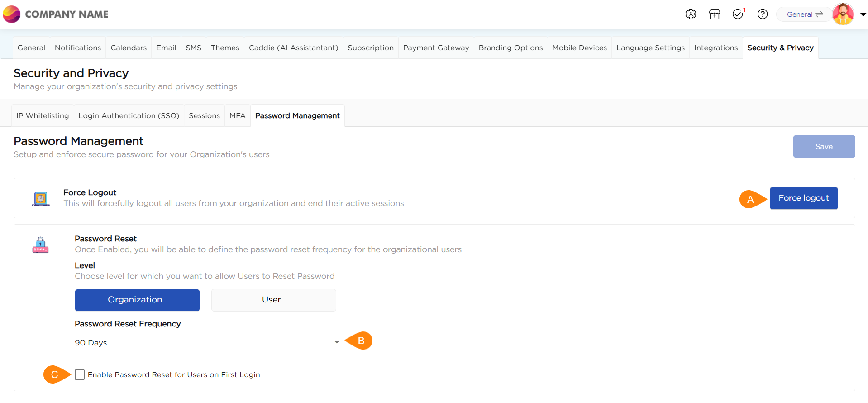Click the blue Force logout button
The width and height of the screenshot is (868, 403).
803,198
